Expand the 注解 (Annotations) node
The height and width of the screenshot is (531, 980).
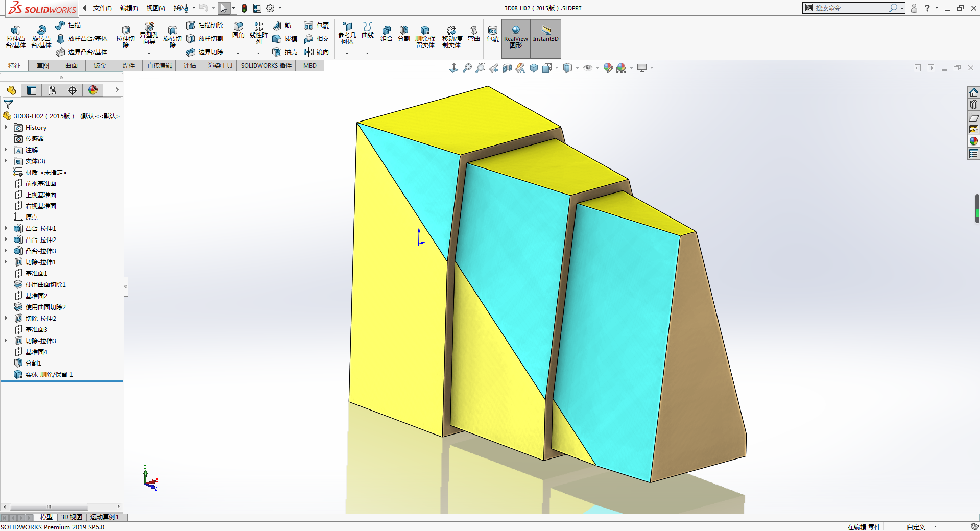pos(6,150)
